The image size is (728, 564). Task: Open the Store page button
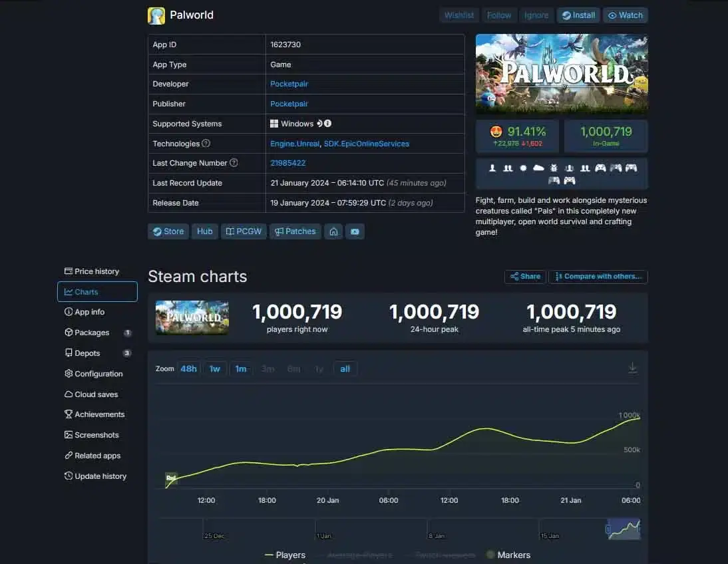click(168, 231)
